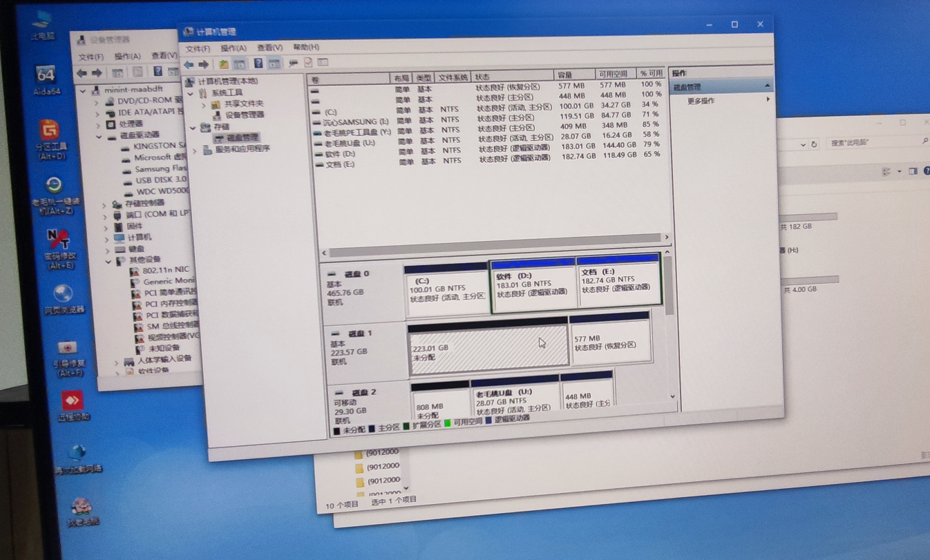Open the world network globe desktop icon
Viewport: 930px width, 560px height.
point(78,458)
